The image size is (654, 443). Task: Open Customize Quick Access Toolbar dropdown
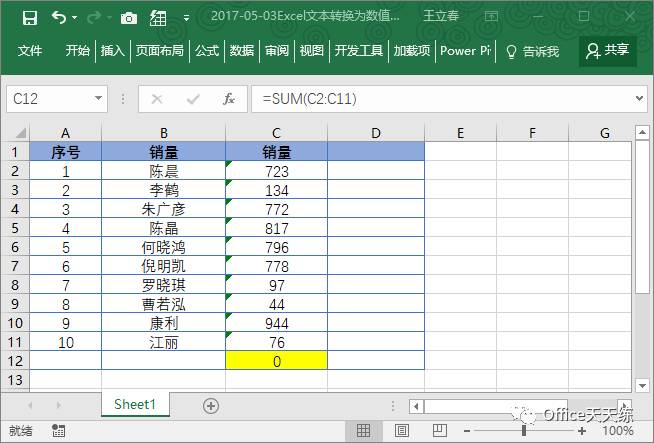pos(186,18)
